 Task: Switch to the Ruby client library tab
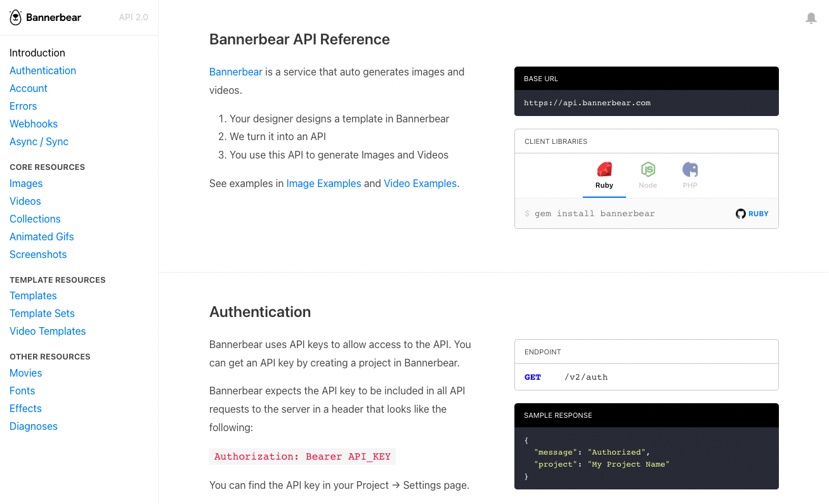pyautogui.click(x=604, y=185)
